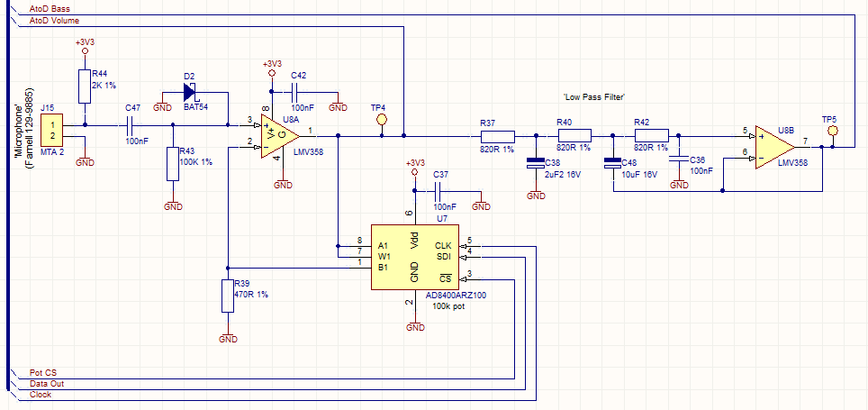868x410 pixels.
Task: Click the C48 10uF 16V capacitor
Action: [613, 164]
